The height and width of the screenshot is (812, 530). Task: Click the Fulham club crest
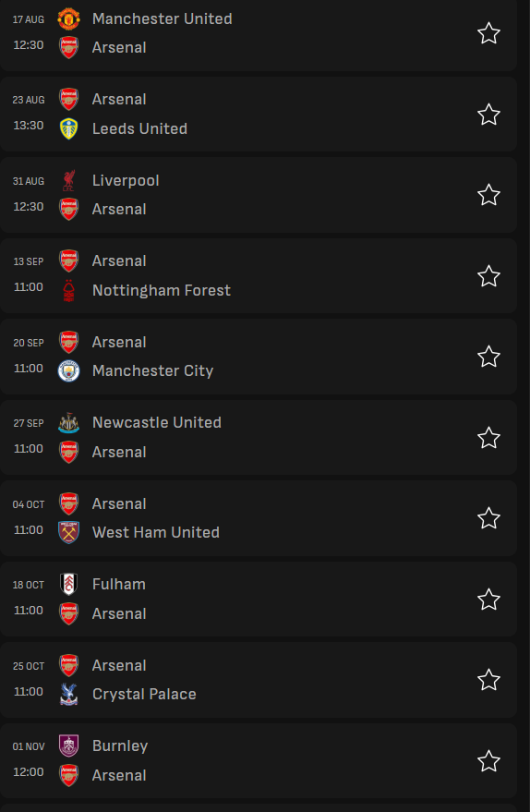(68, 584)
